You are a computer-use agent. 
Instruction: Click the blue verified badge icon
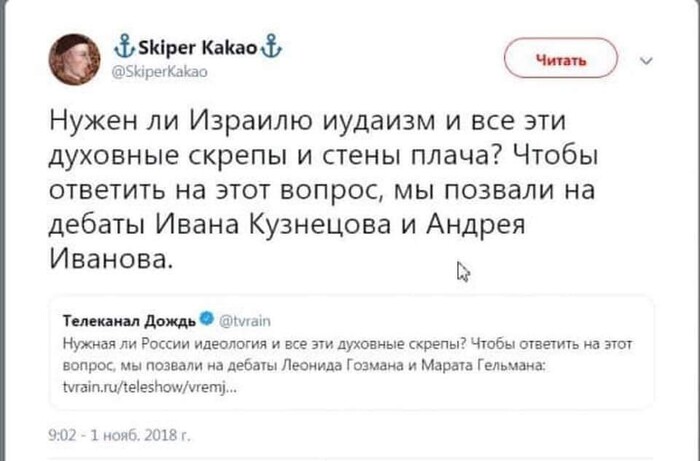(x=207, y=319)
